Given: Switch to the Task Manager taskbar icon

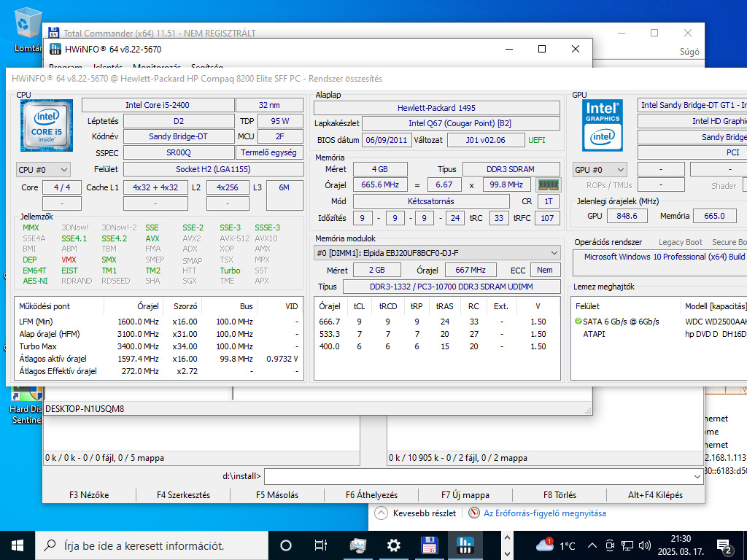Looking at the screenshot, I should [357, 545].
